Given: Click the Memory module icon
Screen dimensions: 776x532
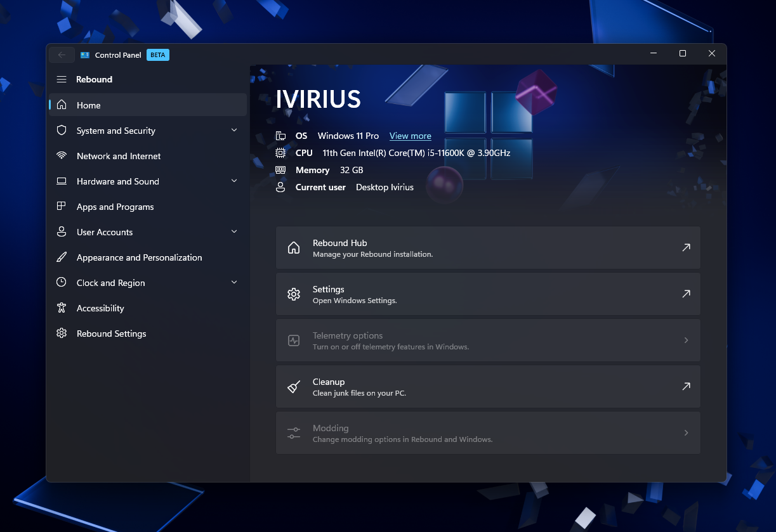Looking at the screenshot, I should click(280, 170).
